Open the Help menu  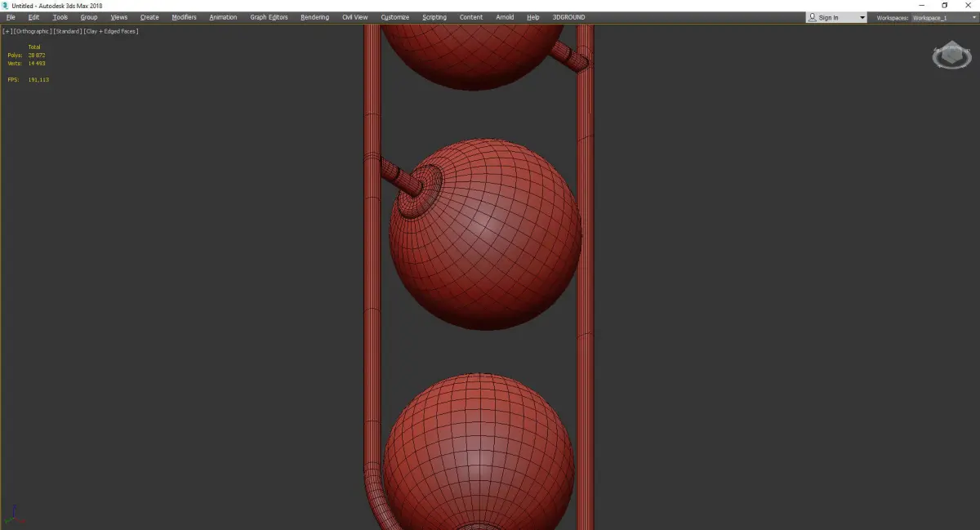533,17
